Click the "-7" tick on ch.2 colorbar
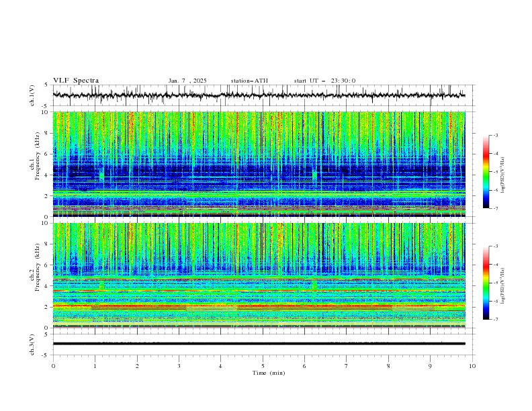Image resolution: width=532 pixels, height=411 pixels. [x=495, y=320]
